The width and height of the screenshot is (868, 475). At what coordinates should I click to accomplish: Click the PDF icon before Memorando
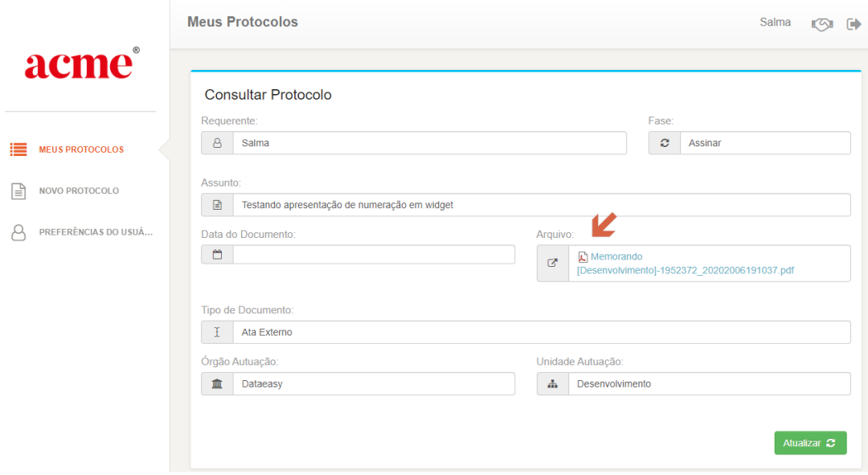click(583, 257)
